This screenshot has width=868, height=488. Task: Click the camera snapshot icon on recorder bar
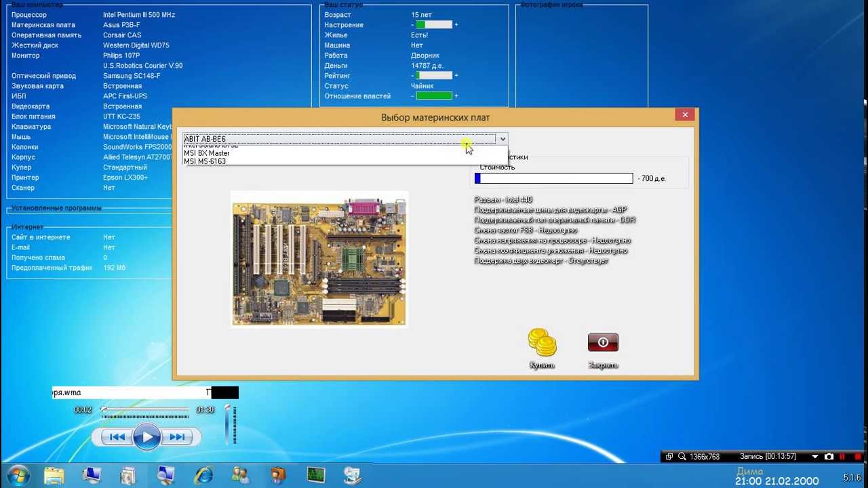[829, 457]
